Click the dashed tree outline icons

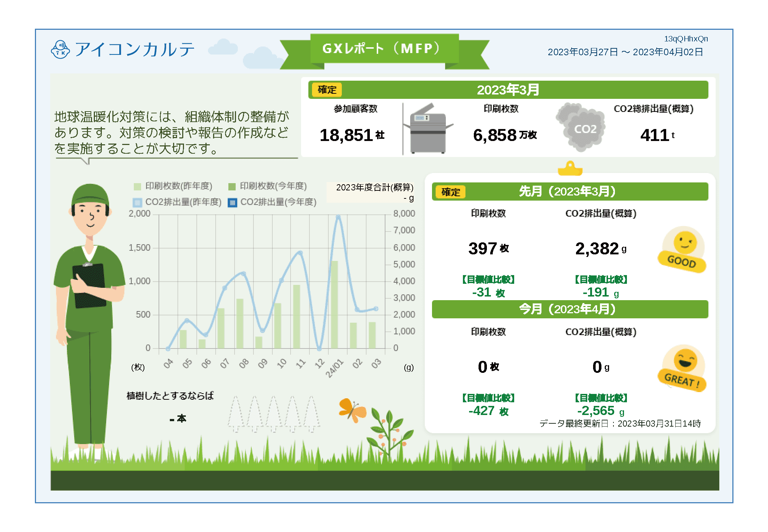pos(274,414)
